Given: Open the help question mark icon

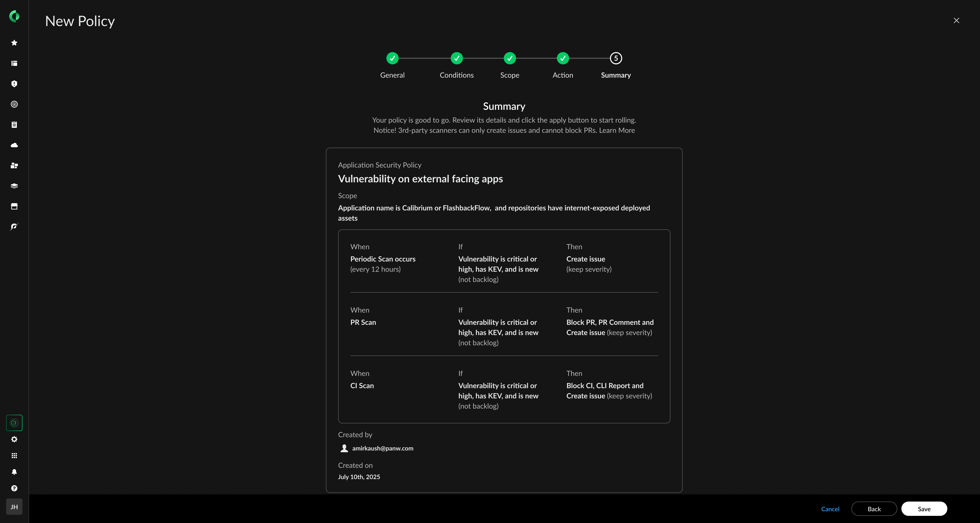Looking at the screenshot, I should [14, 488].
